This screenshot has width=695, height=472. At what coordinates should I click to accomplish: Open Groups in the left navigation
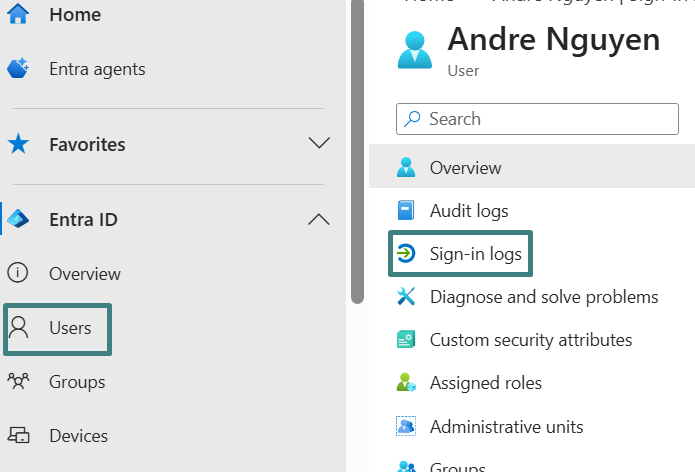[x=77, y=382]
